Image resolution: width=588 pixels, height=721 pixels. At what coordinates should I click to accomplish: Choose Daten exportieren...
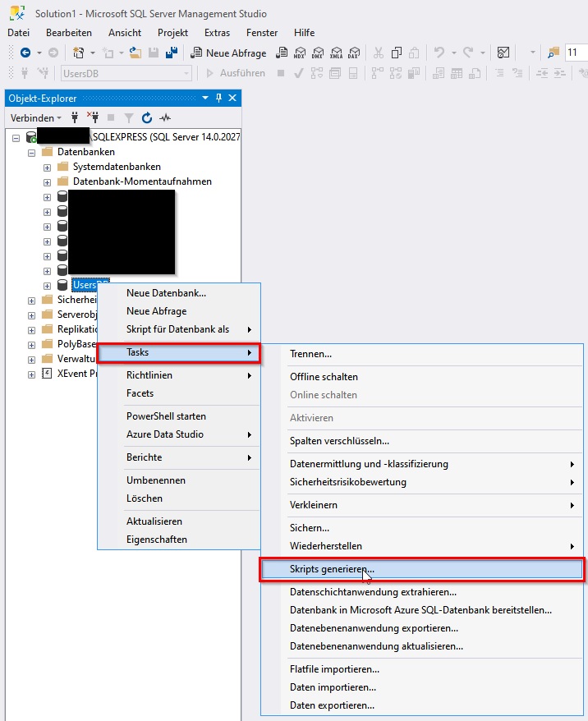422,705
